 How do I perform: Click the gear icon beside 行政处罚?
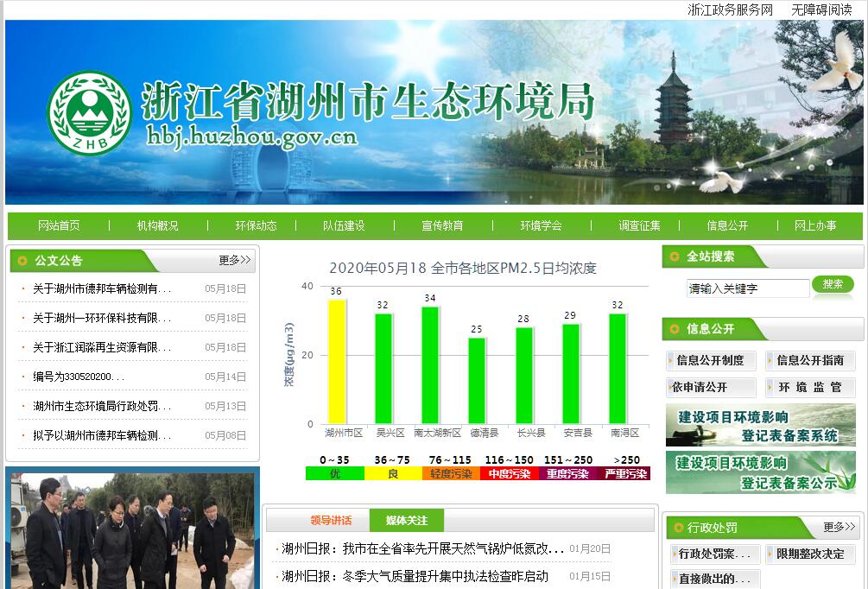point(677,527)
